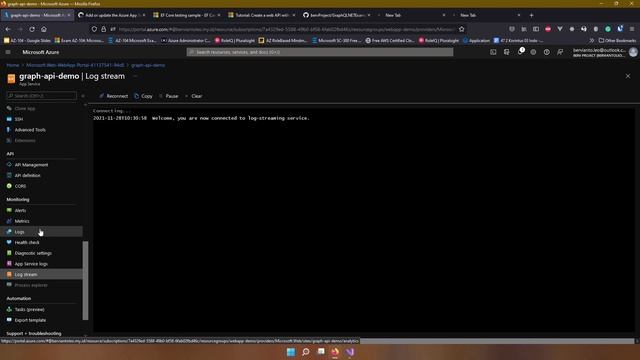Open more options beside blade title
Image resolution: width=640 pixels, height=360 pixels.
point(135,76)
